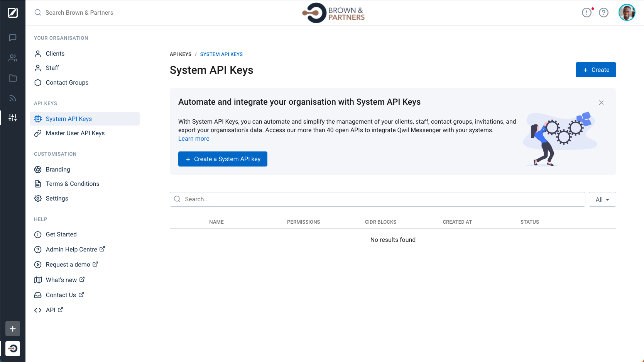Image resolution: width=644 pixels, height=362 pixels.
Task: Select the Master User API Keys menu item
Action: tap(75, 133)
